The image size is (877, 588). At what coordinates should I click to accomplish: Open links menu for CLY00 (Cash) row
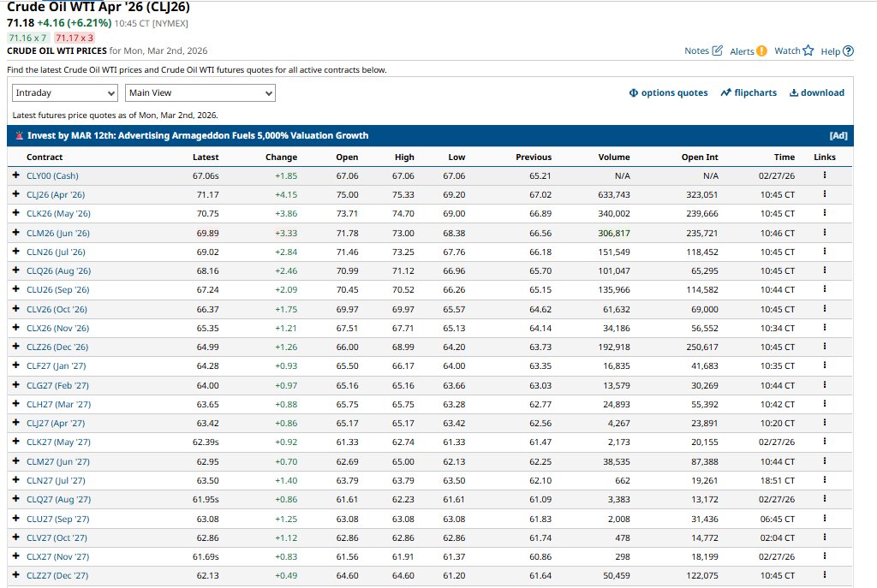point(825,175)
